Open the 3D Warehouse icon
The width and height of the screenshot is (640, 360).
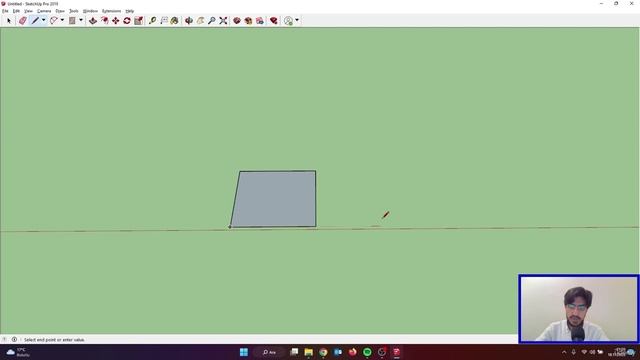(x=237, y=20)
